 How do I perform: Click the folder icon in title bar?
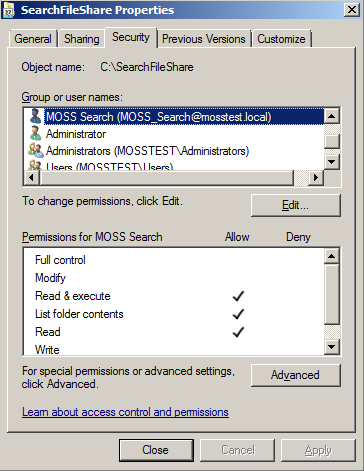click(x=9, y=11)
